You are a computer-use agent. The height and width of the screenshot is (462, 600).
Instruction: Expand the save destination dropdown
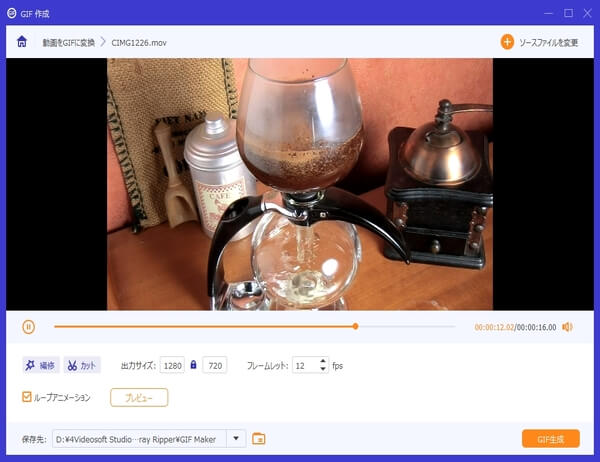click(236, 438)
